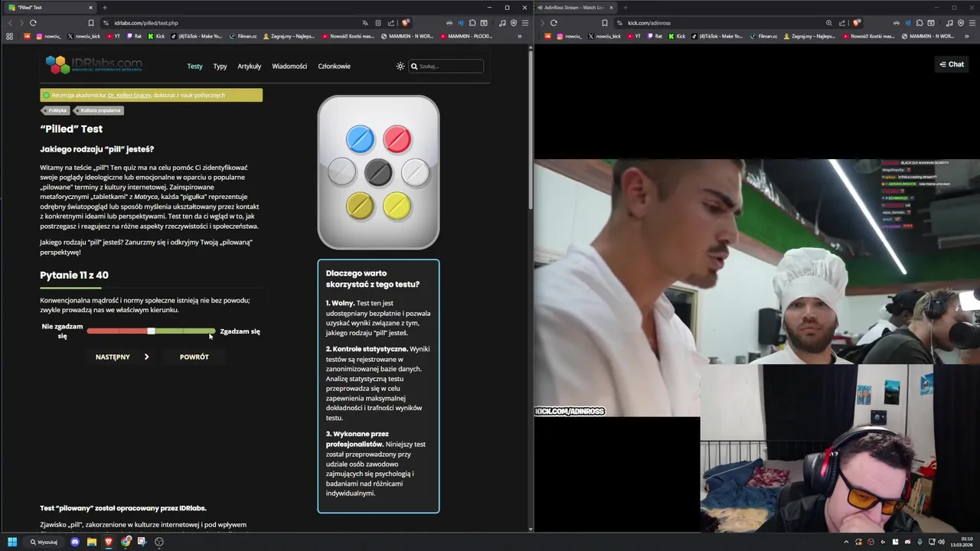Open File Explorer from the taskbar
Image resolution: width=980 pixels, height=551 pixels.
pyautogui.click(x=92, y=542)
